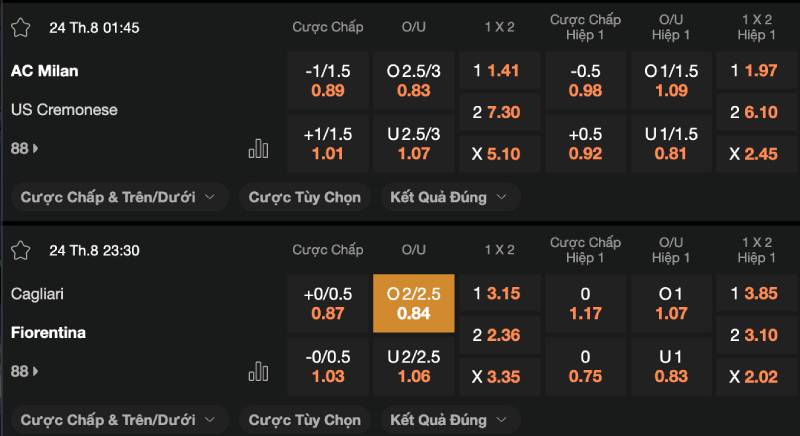
Task: Open Cược Chấp & Trên/Dưới dropdown for Milan match
Action: coord(118,197)
